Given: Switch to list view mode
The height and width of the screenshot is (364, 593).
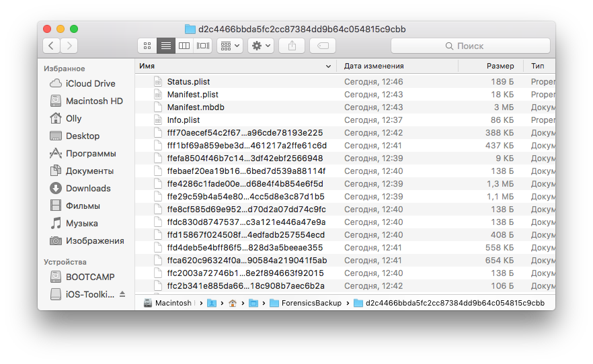Looking at the screenshot, I should click(x=165, y=46).
